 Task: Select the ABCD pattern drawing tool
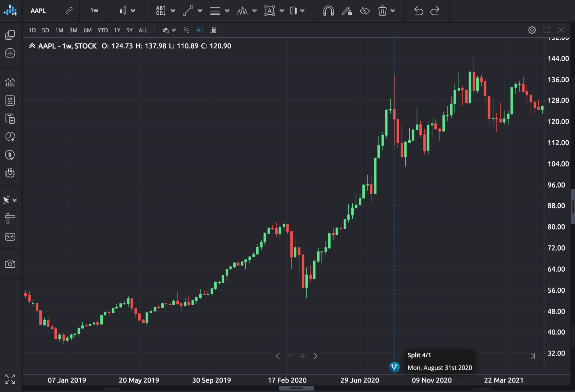(161, 11)
